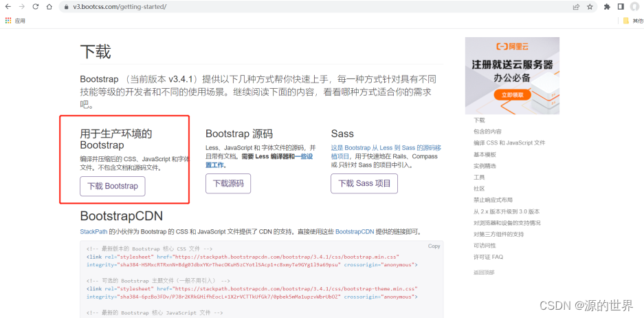Open the 阿里云 advertisement banner

pos(512,76)
